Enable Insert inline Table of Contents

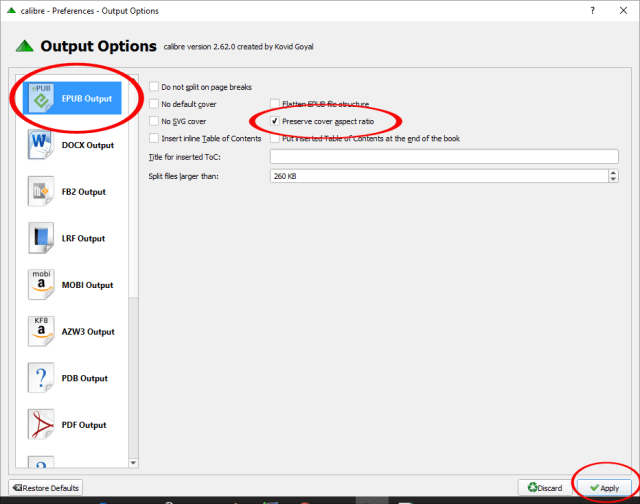[x=154, y=138]
